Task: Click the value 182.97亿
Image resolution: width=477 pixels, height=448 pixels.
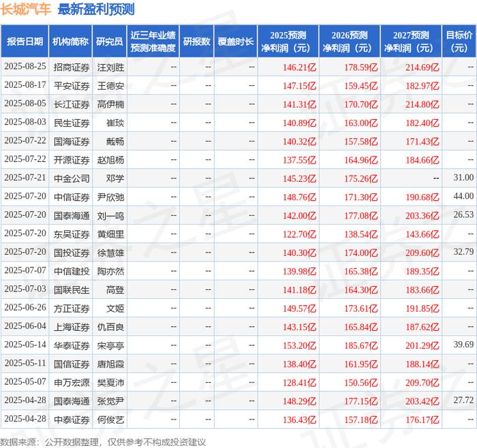Action: point(422,86)
